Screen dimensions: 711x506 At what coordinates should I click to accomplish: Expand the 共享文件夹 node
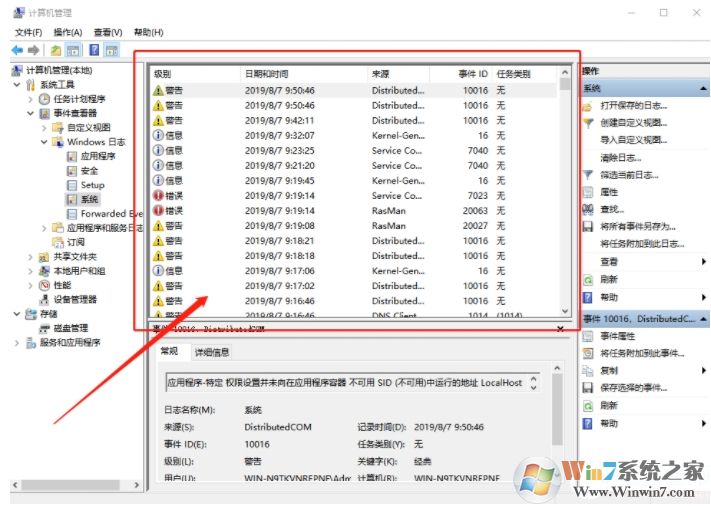tap(31, 257)
